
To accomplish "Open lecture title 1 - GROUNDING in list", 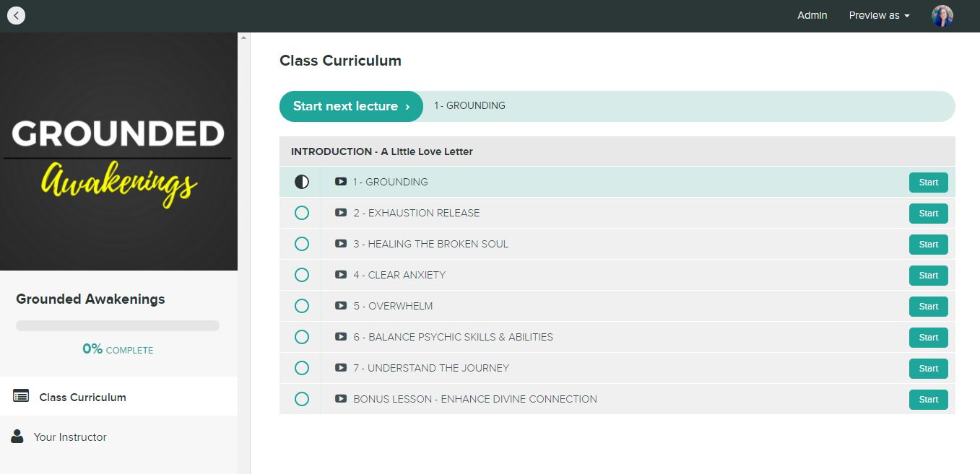I will tap(391, 182).
